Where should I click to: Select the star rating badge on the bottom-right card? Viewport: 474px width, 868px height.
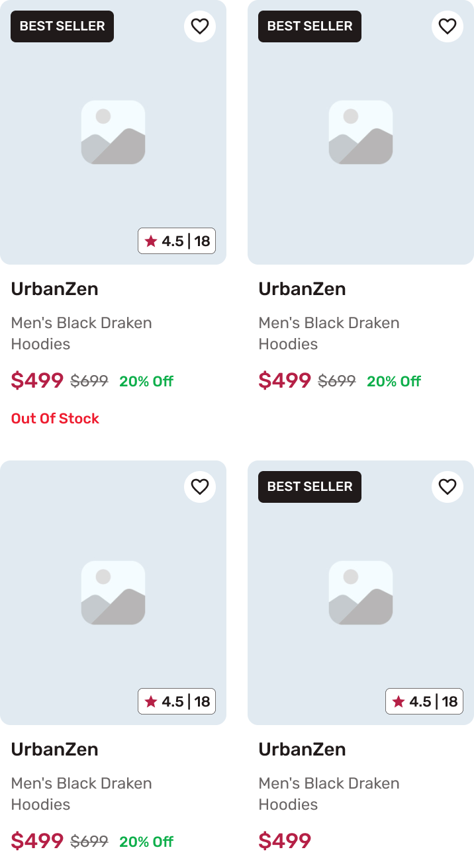(x=424, y=701)
